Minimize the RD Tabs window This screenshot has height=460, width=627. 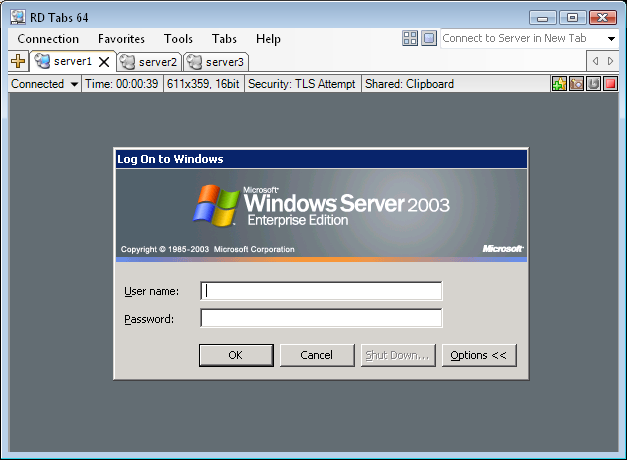[543, 18]
